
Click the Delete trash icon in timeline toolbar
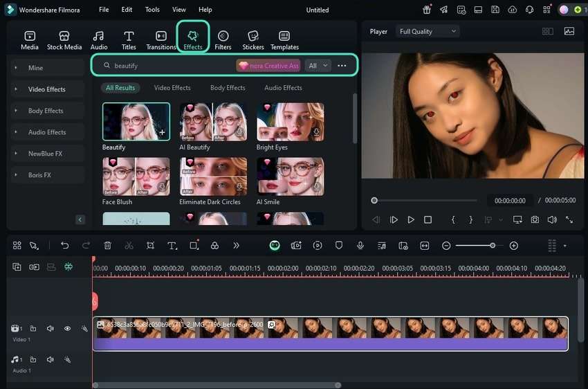pyautogui.click(x=107, y=246)
